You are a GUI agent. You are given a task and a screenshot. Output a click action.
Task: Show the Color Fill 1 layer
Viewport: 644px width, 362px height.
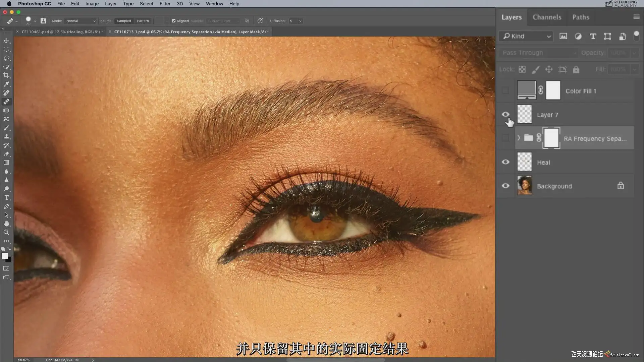click(x=505, y=90)
